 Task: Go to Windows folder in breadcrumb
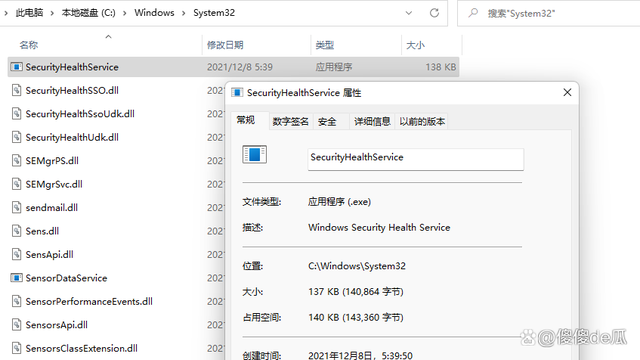pyautogui.click(x=154, y=13)
